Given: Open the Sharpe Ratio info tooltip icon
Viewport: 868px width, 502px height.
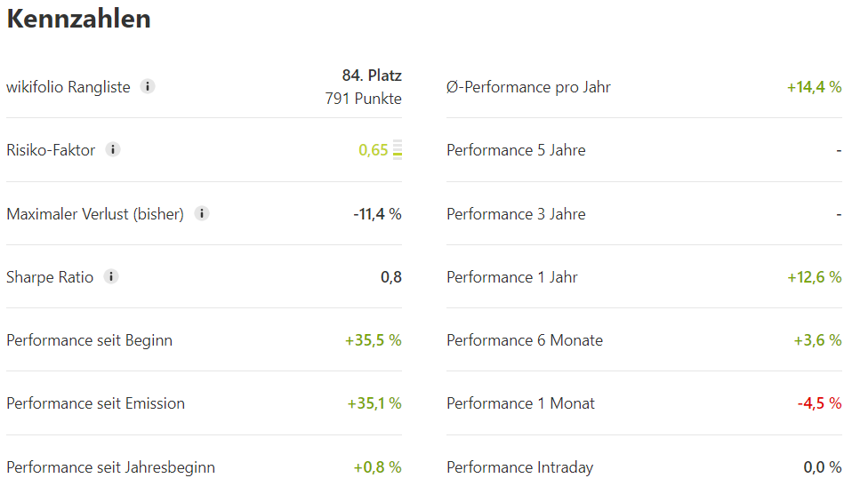Looking at the screenshot, I should 111,276.
